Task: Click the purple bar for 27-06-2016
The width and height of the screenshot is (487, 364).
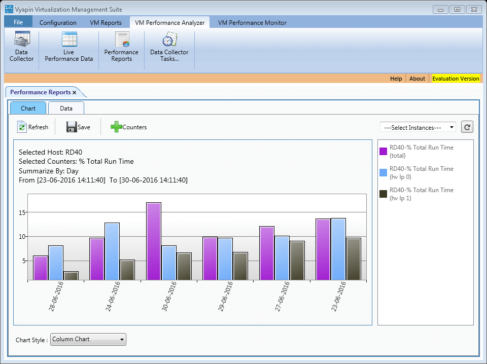Action: pyautogui.click(x=267, y=253)
